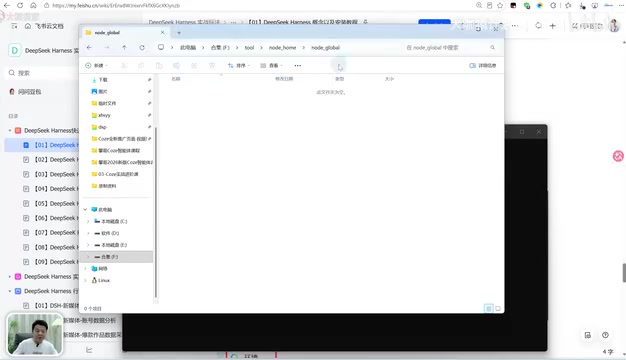Click the Feishu top bar search icon
Viewport: 626px width, 360px height.
coord(538,26)
